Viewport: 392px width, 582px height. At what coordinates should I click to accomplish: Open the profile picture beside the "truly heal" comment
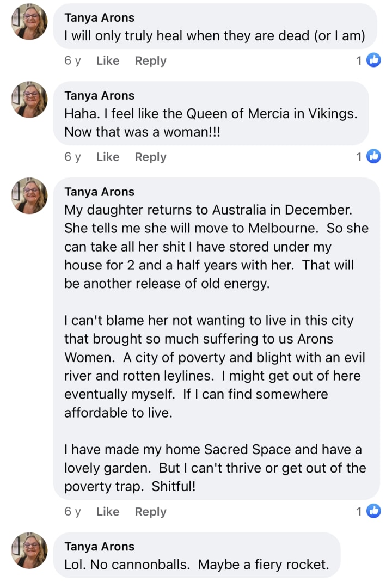29,22
